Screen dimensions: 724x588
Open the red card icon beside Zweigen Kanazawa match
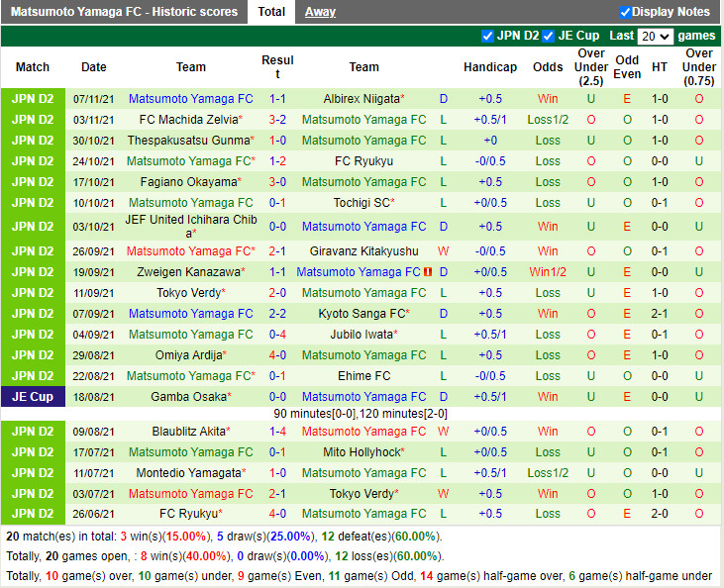[x=428, y=272]
